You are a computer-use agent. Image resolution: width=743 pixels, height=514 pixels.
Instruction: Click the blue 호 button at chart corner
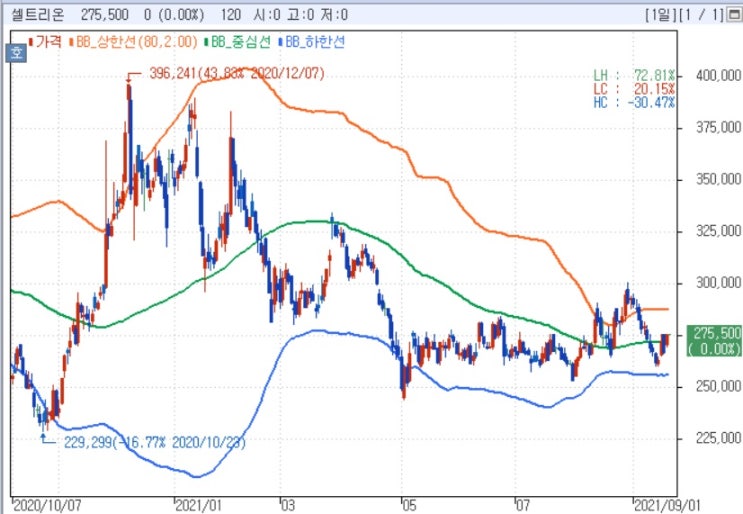(x=16, y=53)
